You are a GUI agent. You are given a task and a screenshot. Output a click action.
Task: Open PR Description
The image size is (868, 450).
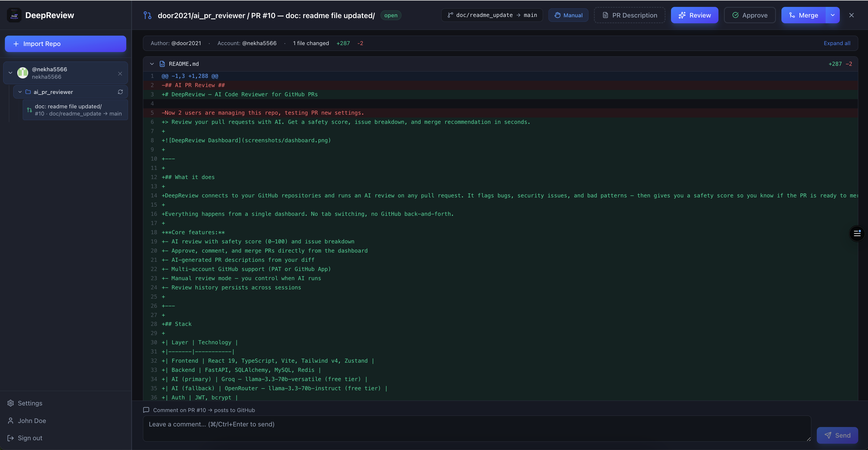click(x=630, y=15)
